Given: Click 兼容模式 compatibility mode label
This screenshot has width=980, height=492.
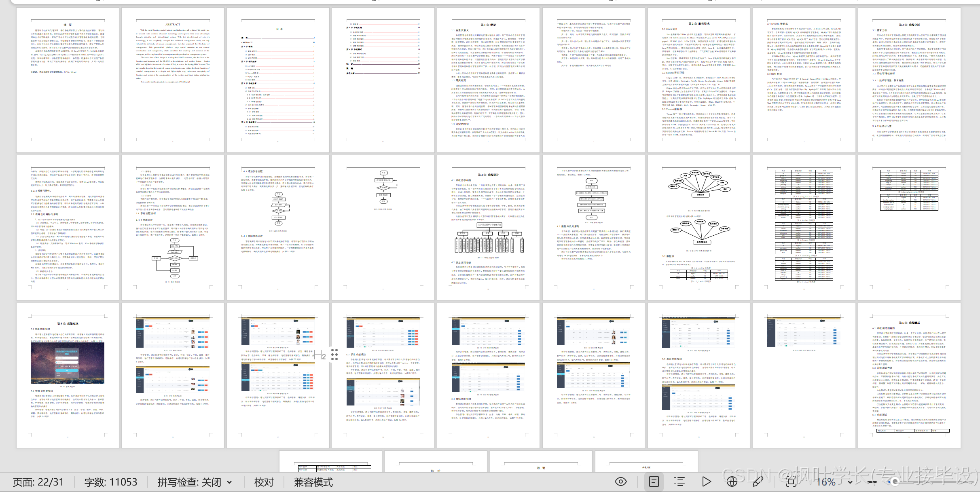Looking at the screenshot, I should pyautogui.click(x=313, y=482).
